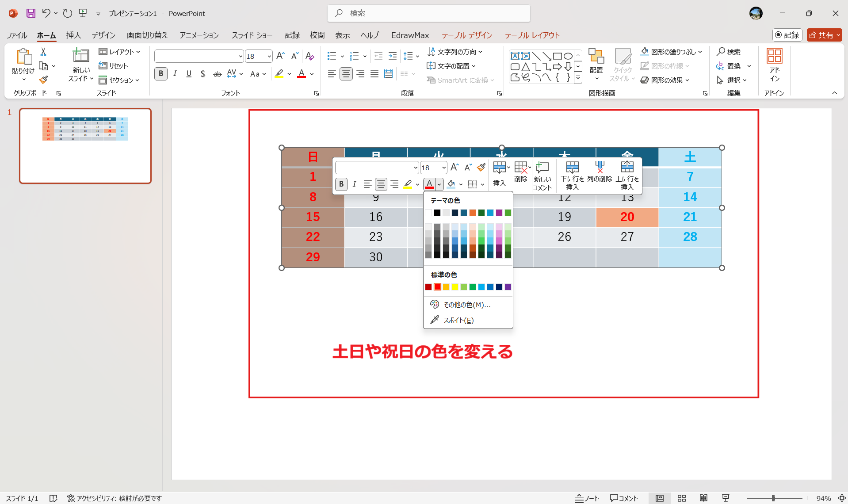The image size is (848, 504).
Task: Pick the yellow swatch in 標準の色
Action: 455,287
